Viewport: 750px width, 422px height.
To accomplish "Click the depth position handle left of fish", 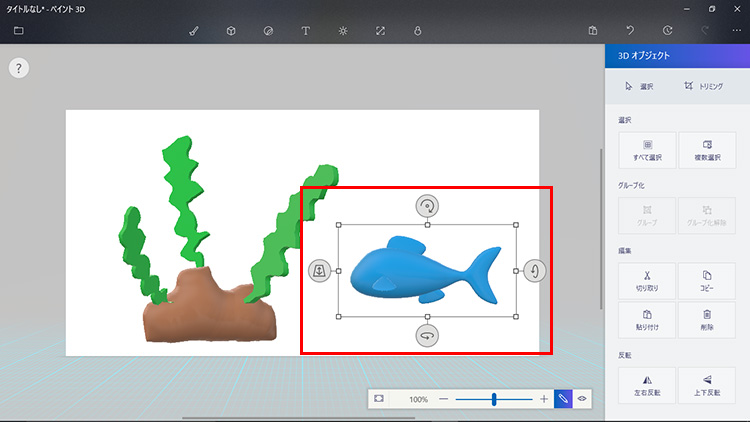I will [x=319, y=270].
